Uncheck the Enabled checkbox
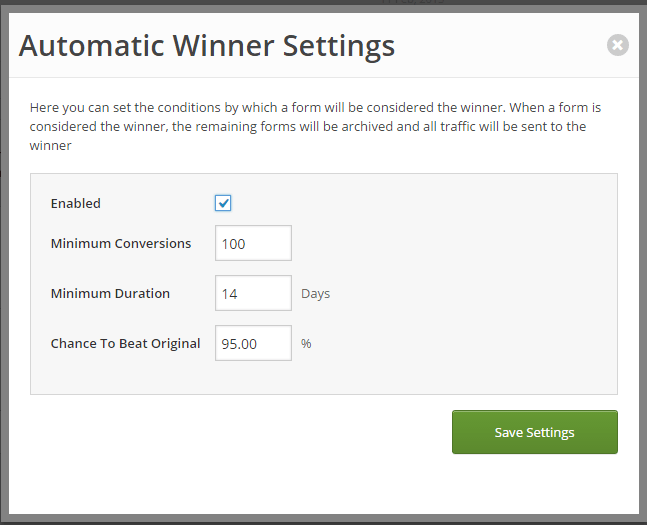 tap(223, 203)
